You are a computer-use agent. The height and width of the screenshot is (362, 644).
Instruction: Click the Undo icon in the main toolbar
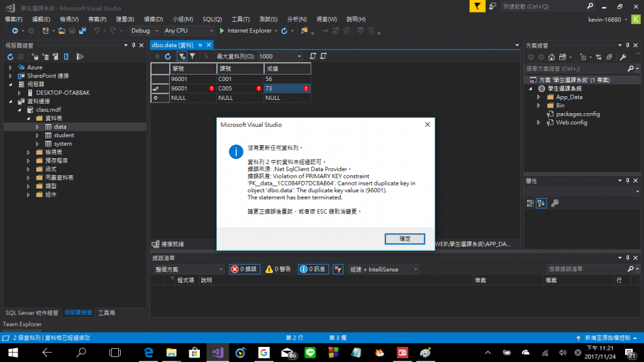click(96, 31)
